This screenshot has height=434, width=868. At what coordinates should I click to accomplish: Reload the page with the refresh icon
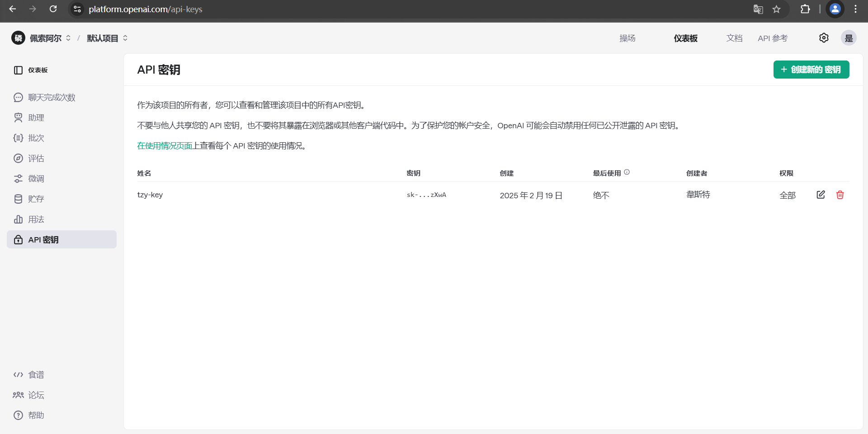[53, 9]
